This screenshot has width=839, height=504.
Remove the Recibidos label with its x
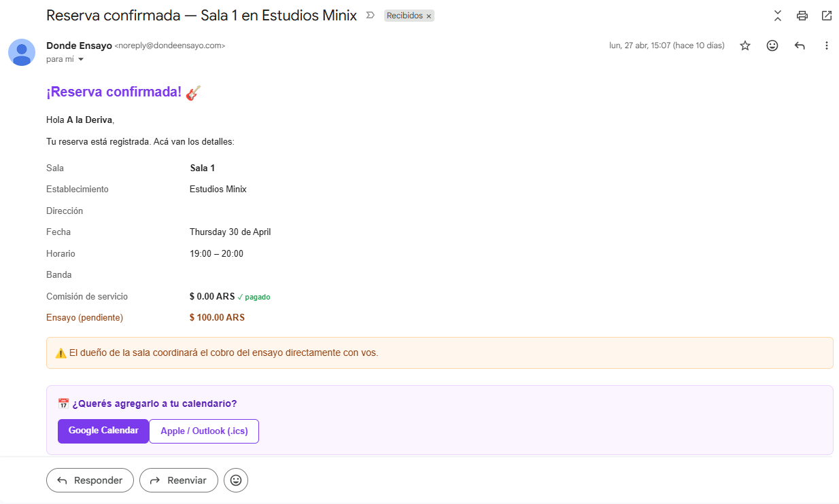coord(429,16)
